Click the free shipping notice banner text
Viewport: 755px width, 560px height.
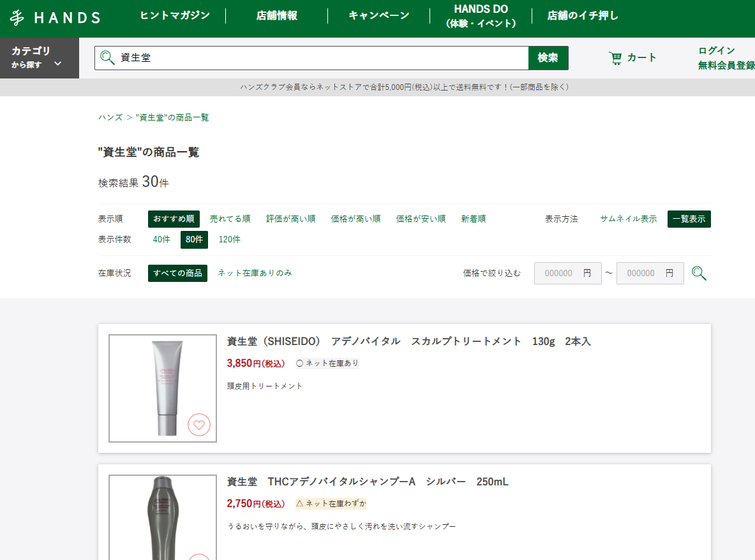pos(405,87)
